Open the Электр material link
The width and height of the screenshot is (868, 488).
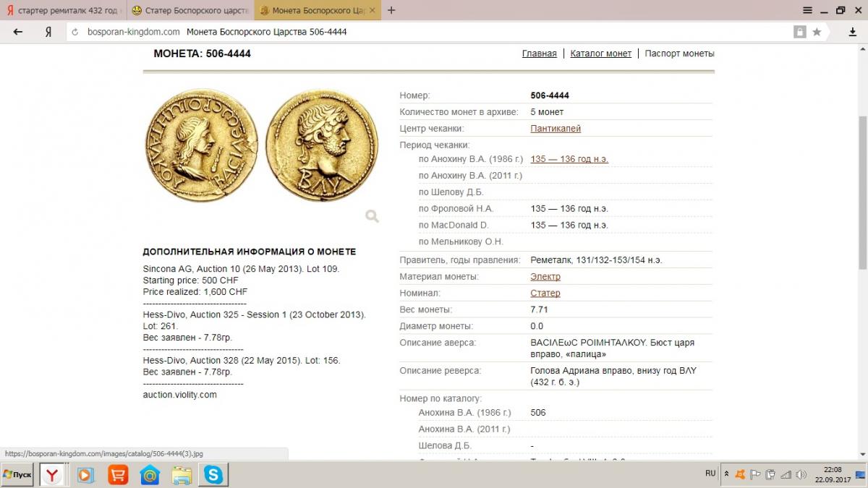pos(545,277)
